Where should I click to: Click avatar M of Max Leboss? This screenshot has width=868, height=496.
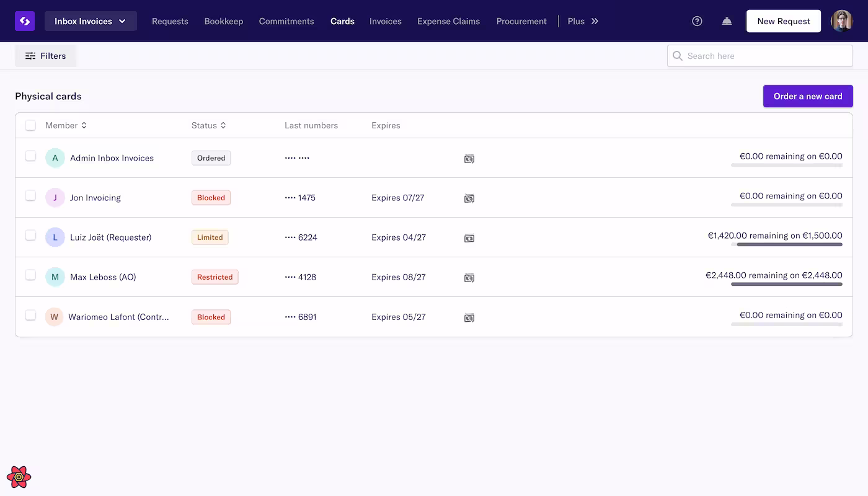pyautogui.click(x=55, y=277)
